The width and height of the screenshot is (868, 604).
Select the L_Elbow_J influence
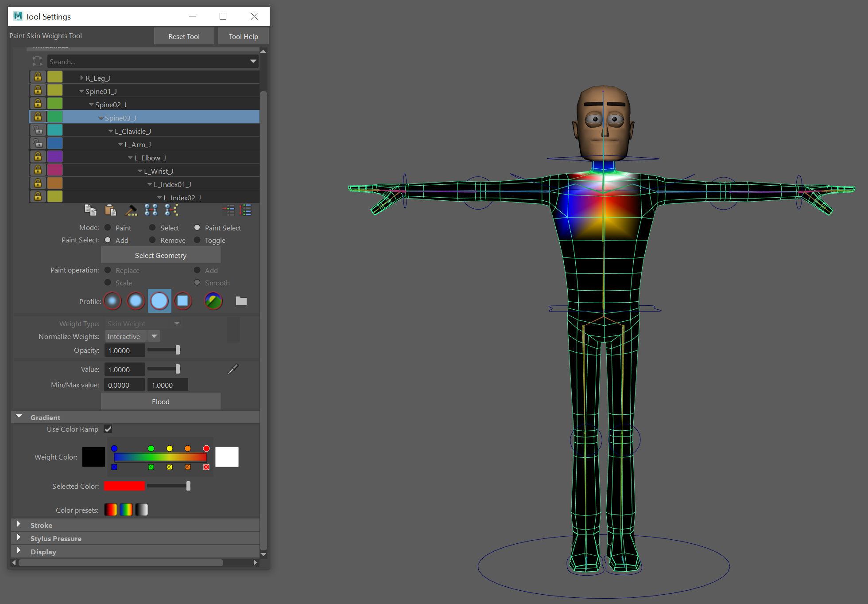pyautogui.click(x=150, y=158)
